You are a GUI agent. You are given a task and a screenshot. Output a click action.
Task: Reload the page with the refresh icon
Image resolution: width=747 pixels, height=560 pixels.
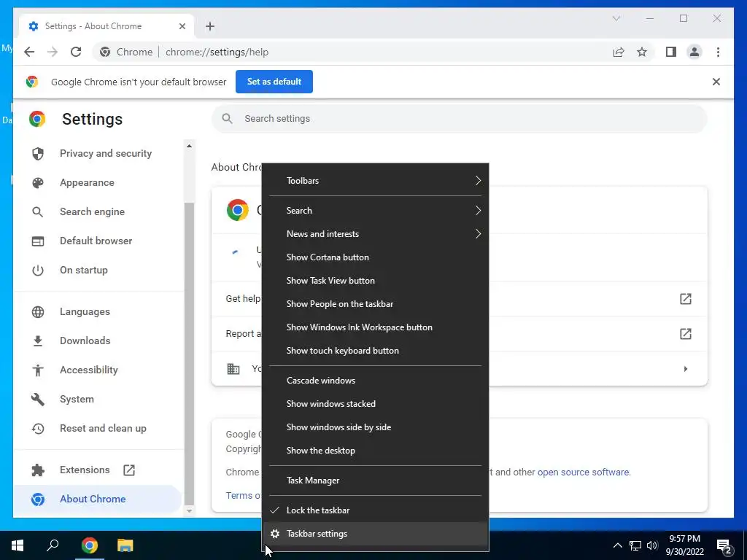point(76,52)
